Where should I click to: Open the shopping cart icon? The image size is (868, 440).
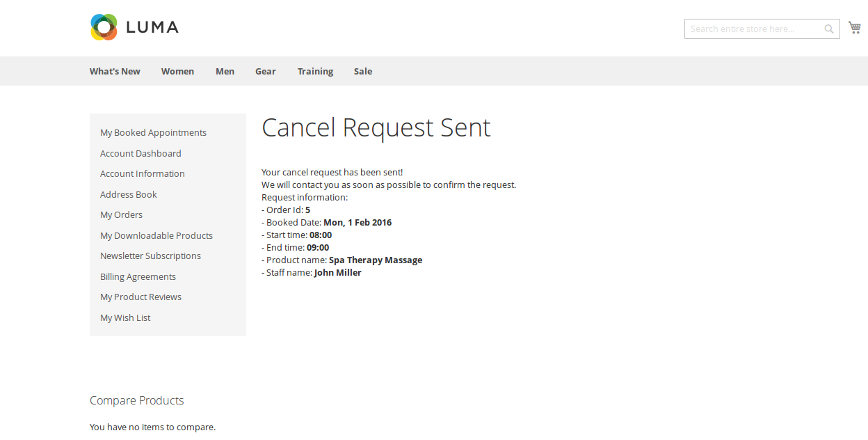click(x=854, y=28)
